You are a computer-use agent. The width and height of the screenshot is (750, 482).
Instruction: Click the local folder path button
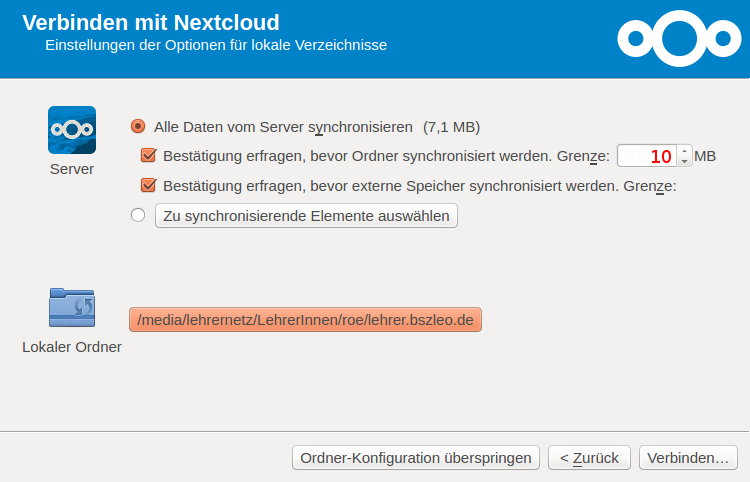[306, 320]
